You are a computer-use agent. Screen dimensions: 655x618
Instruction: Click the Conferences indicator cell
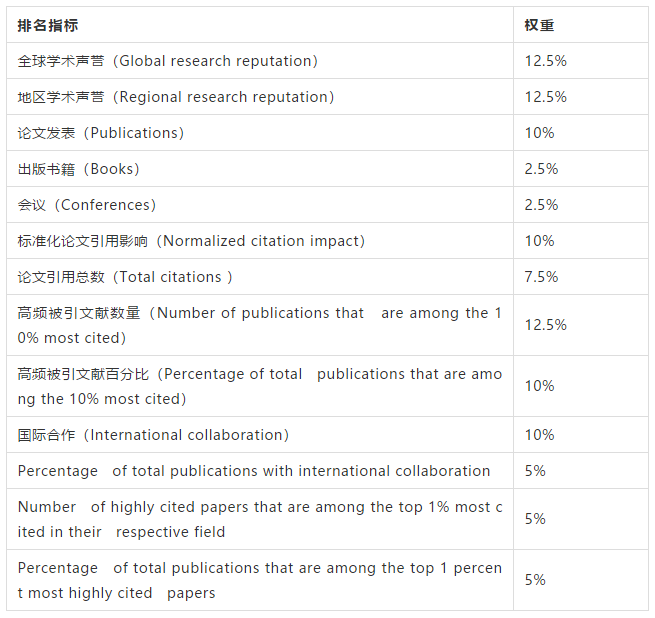[260, 204]
